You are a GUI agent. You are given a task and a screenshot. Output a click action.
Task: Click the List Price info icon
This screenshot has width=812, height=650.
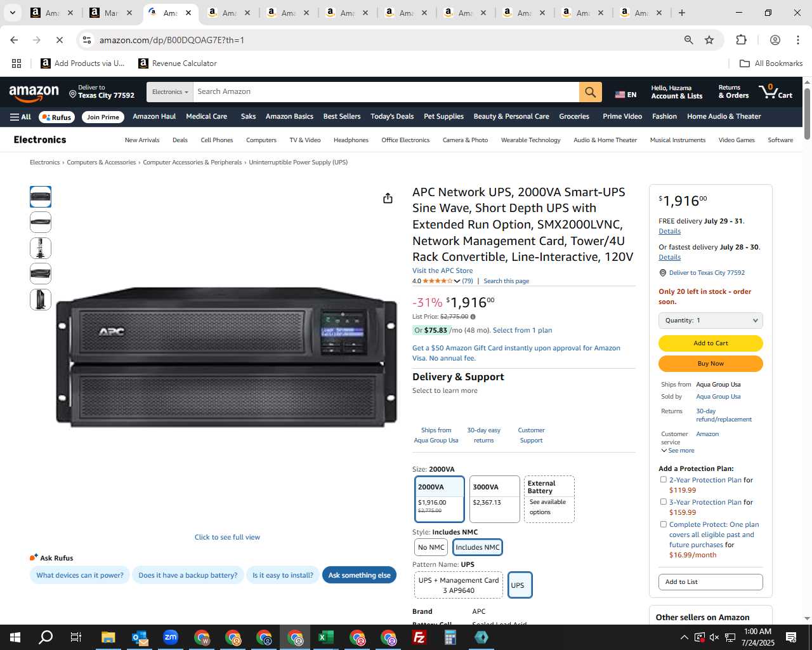(473, 317)
